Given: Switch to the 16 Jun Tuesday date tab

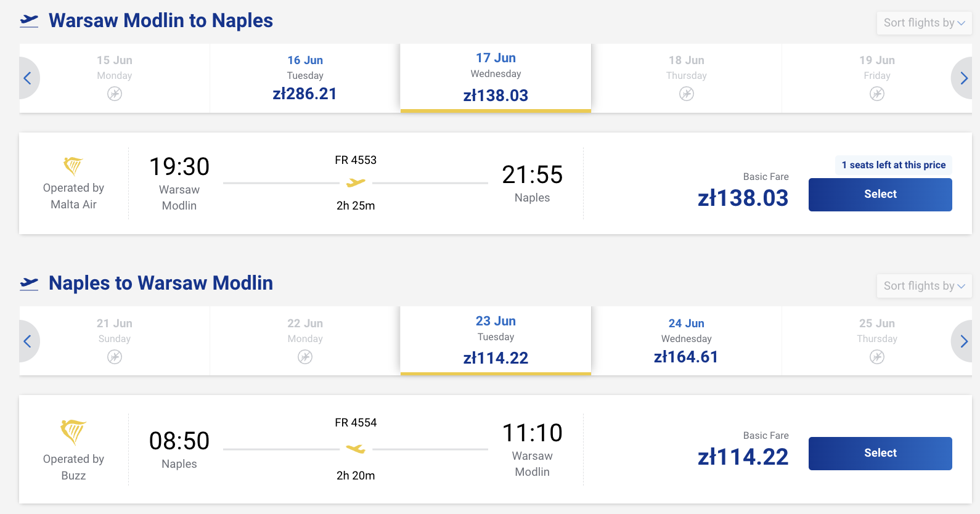Looking at the screenshot, I should coord(305,78).
